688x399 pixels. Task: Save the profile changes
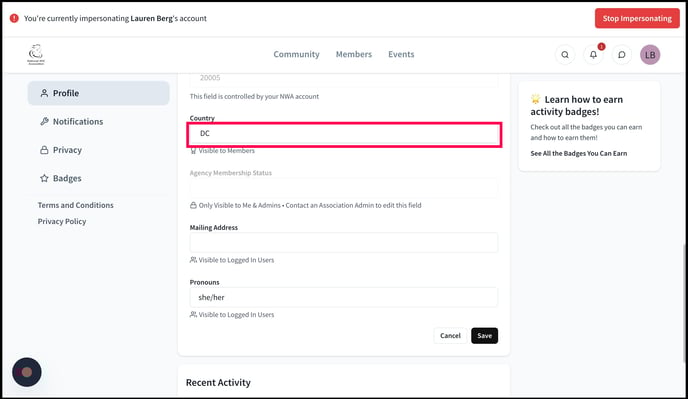(x=484, y=336)
